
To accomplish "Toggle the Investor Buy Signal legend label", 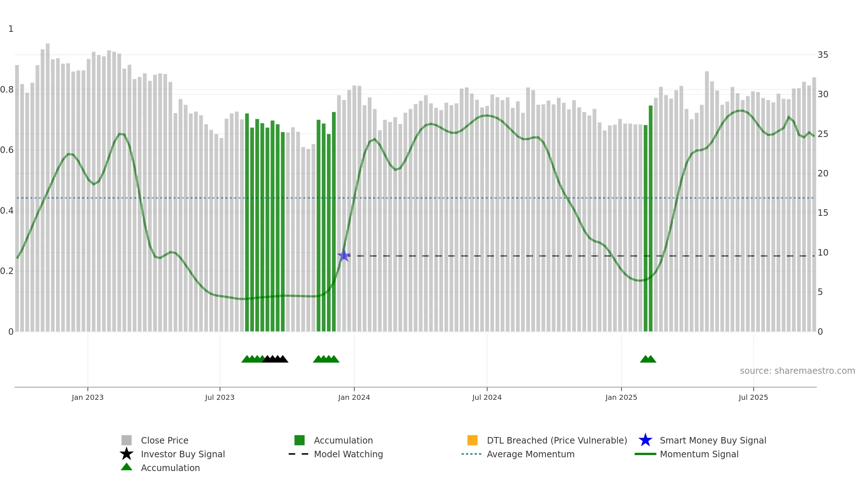I will tap(183, 454).
